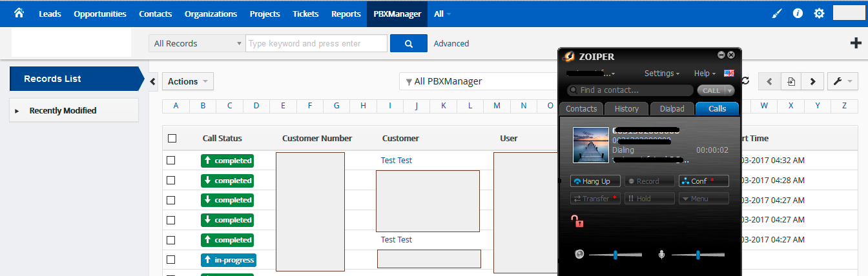
Task: Open Zoiper Help menu
Action: (x=705, y=74)
